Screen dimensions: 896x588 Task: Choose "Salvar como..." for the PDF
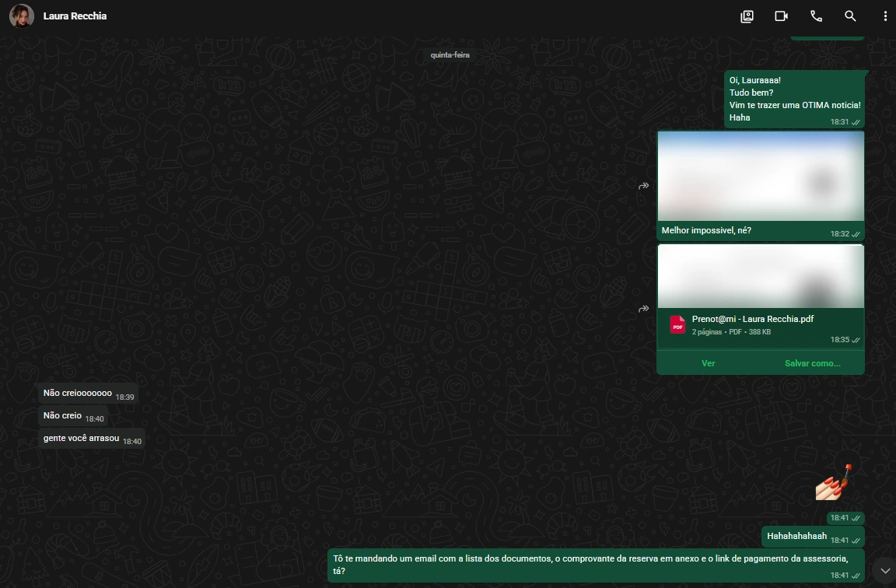pos(813,363)
